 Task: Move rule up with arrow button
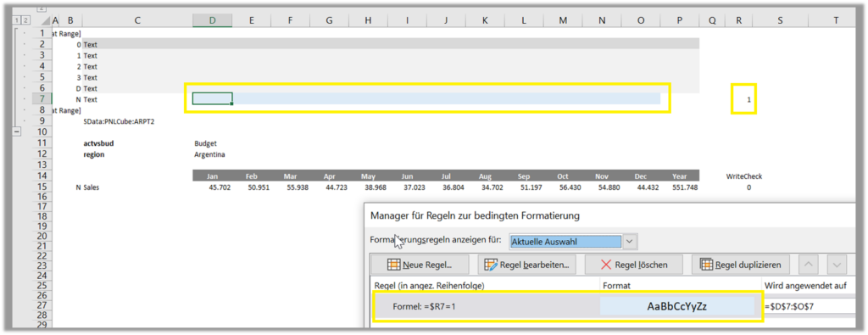click(x=809, y=265)
